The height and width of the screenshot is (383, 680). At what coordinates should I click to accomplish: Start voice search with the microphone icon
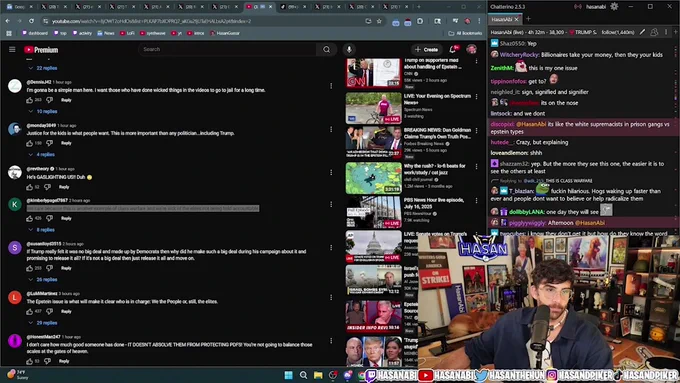point(349,49)
